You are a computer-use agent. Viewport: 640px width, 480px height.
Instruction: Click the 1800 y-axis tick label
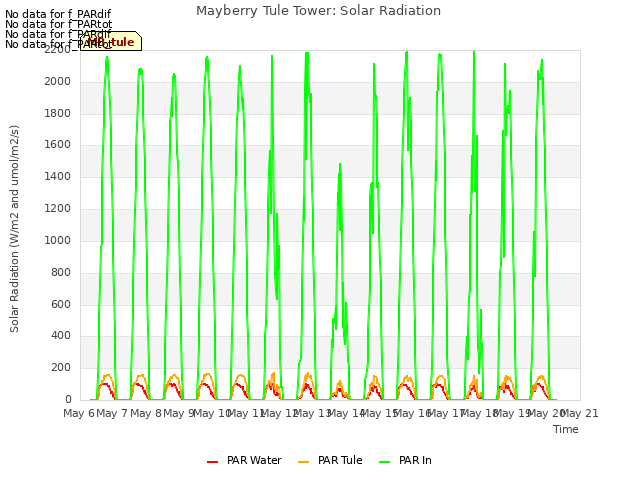(58, 113)
